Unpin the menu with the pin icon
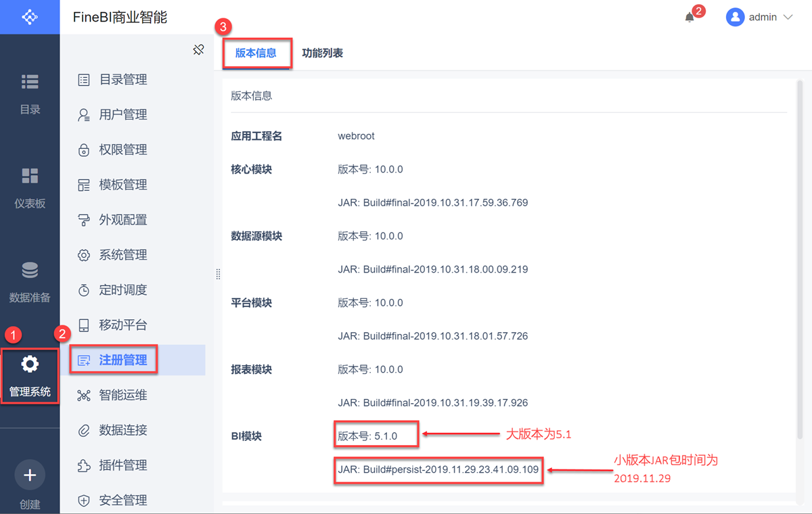This screenshot has height=514, width=812. coord(198,49)
